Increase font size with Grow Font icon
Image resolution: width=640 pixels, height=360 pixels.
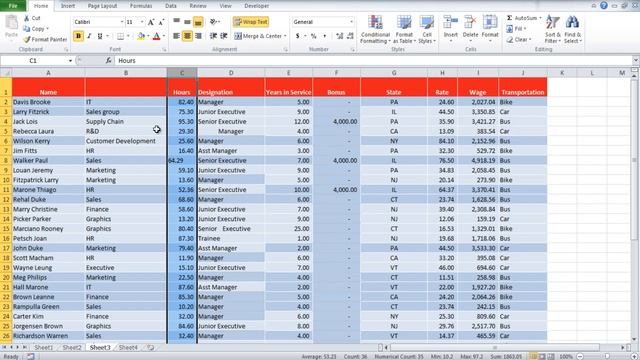(x=151, y=22)
